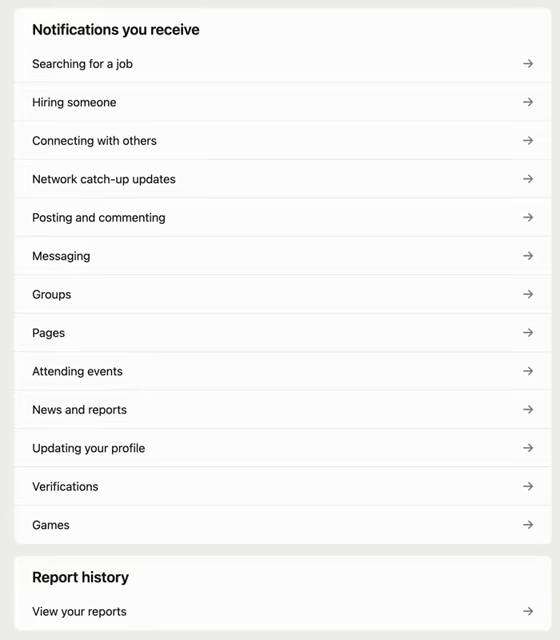
Task: Select the Verifications notification row
Action: [282, 486]
